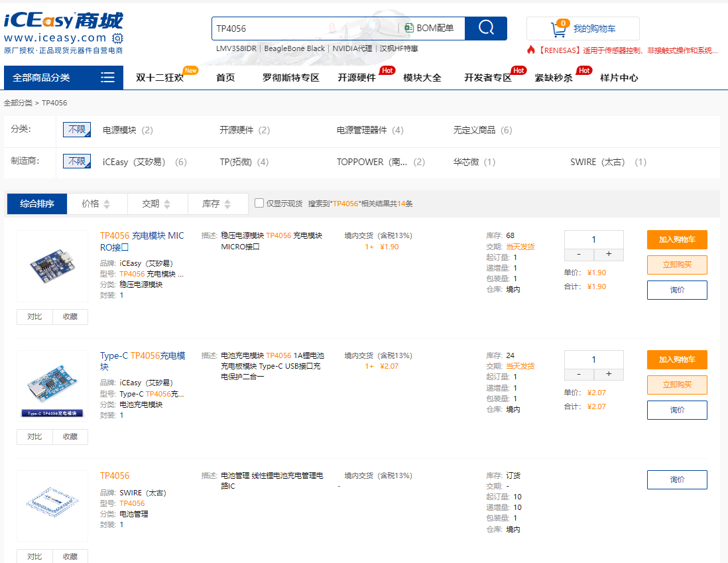The width and height of the screenshot is (728, 563).
Task: Click quantity field for ¥1.90 product
Action: 594,239
